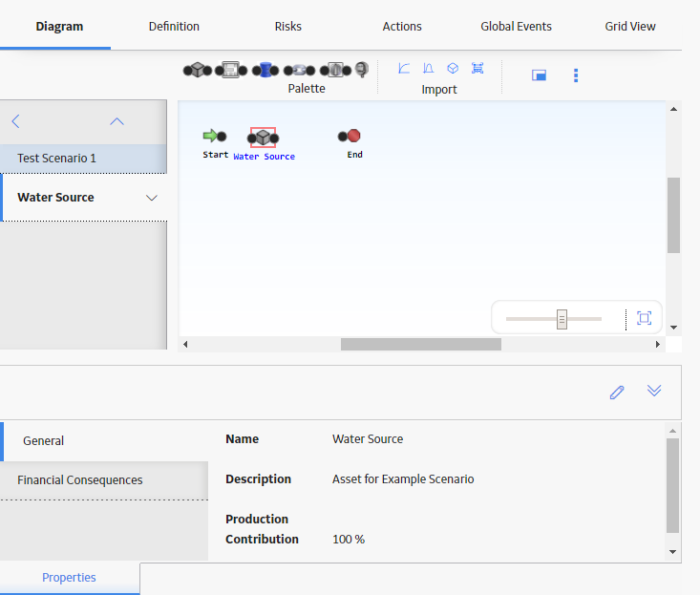Click the Import asset cube outline icon
Screen dimensions: 700x595
(453, 69)
